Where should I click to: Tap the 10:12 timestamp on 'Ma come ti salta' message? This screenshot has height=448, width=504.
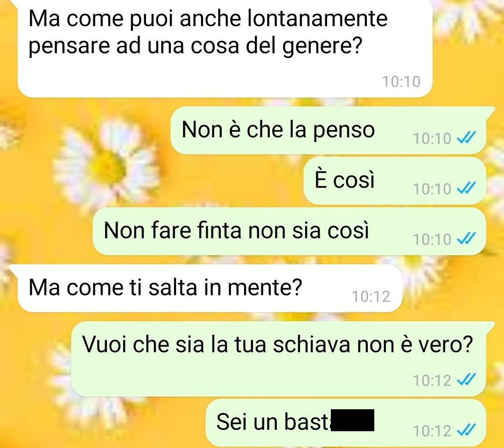[371, 297]
